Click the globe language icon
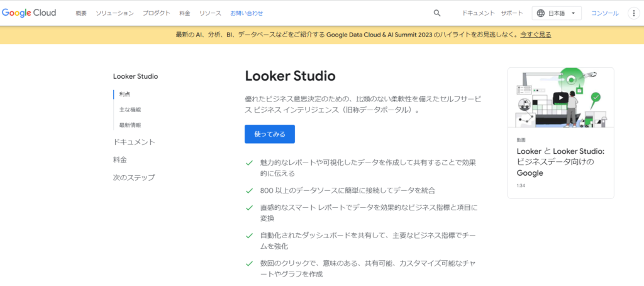This screenshot has width=644, height=286. click(x=541, y=13)
